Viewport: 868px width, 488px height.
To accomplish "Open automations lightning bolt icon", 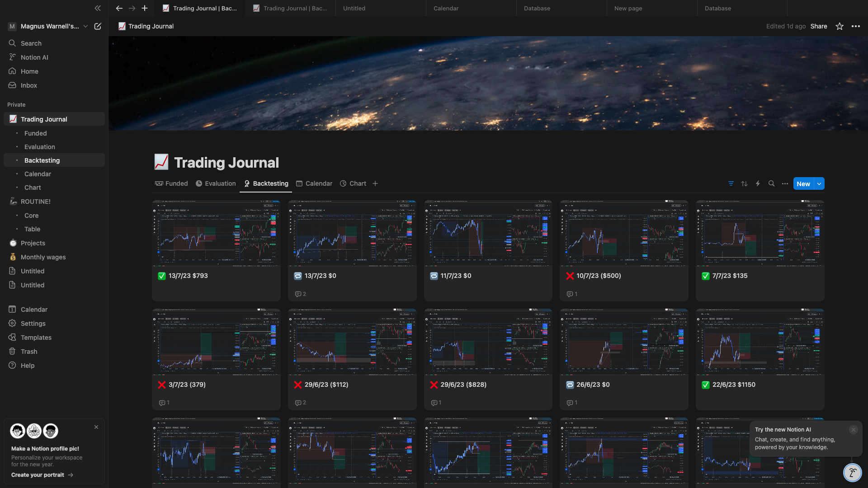I will [758, 183].
